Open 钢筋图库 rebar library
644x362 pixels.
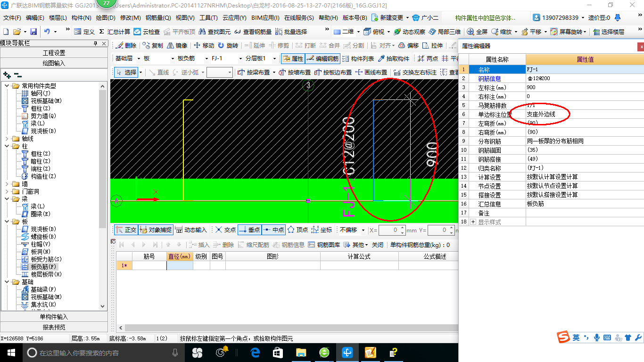(324, 245)
